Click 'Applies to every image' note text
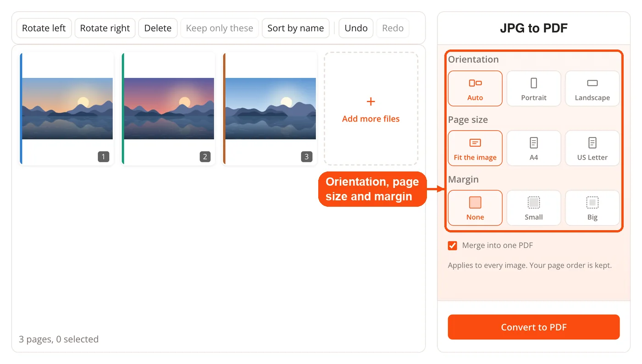642x364 pixels. (x=530, y=265)
